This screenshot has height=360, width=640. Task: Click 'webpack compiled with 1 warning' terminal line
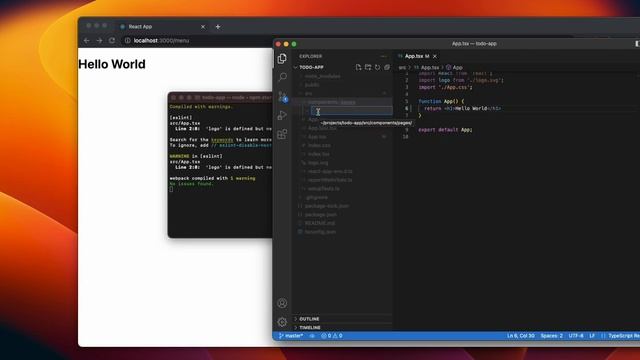point(212,178)
